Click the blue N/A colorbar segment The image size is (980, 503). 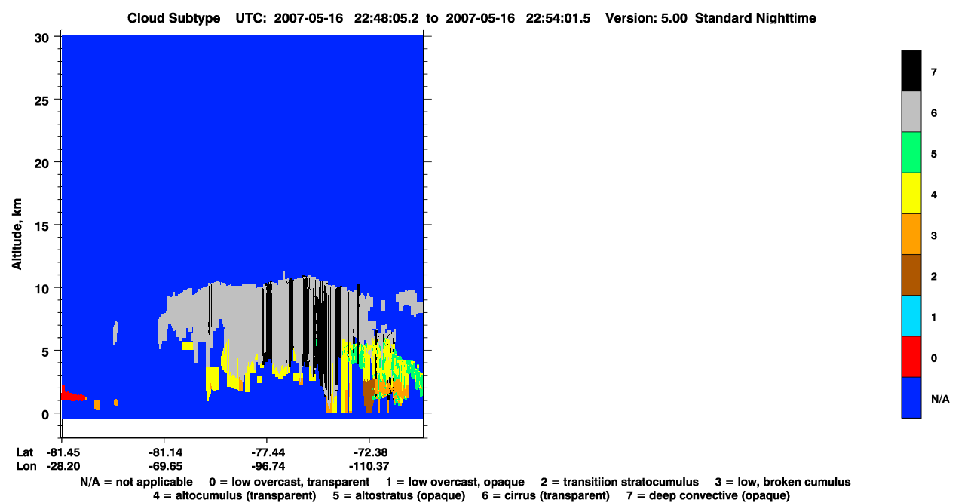coord(911,397)
